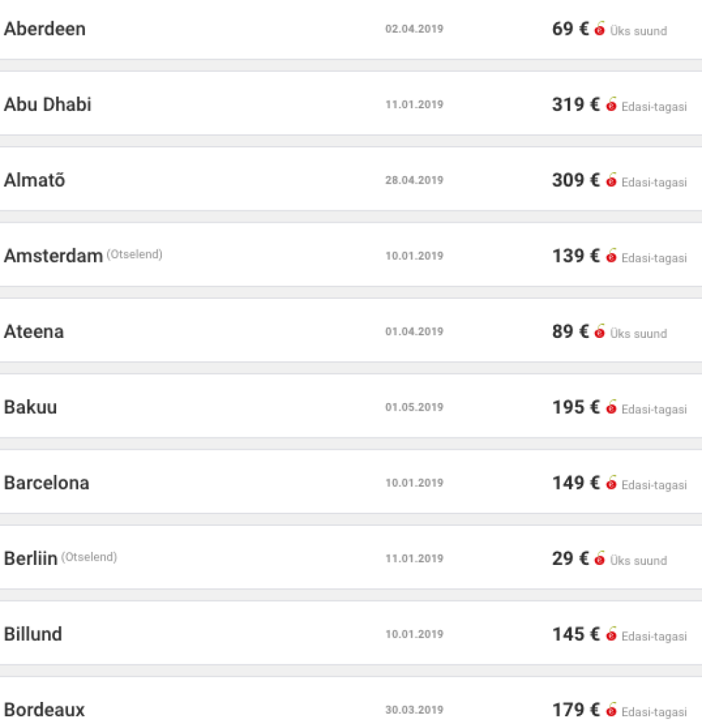Click the cherry icon in Barcelona row
This screenshot has height=728, width=702.
(612, 483)
